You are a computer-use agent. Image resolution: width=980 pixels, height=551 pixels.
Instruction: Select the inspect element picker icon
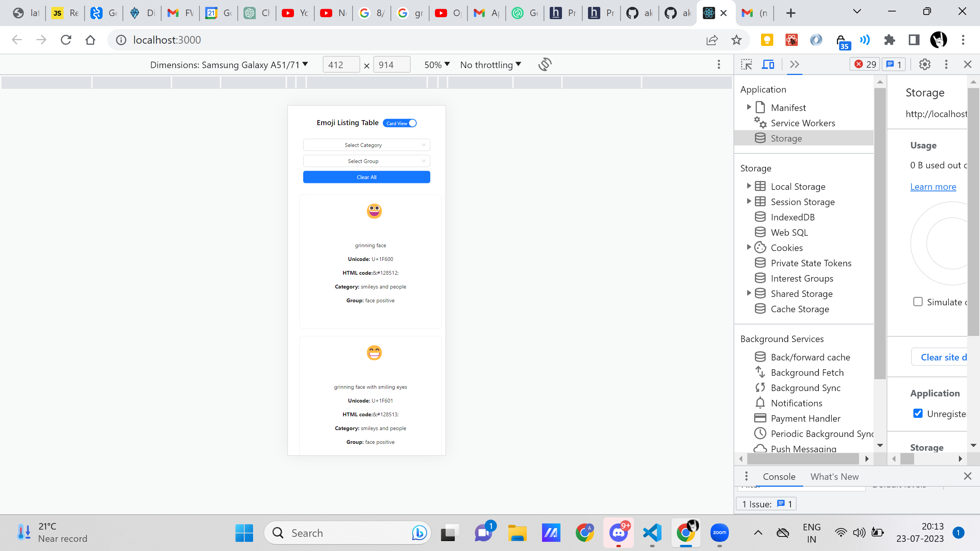click(746, 65)
